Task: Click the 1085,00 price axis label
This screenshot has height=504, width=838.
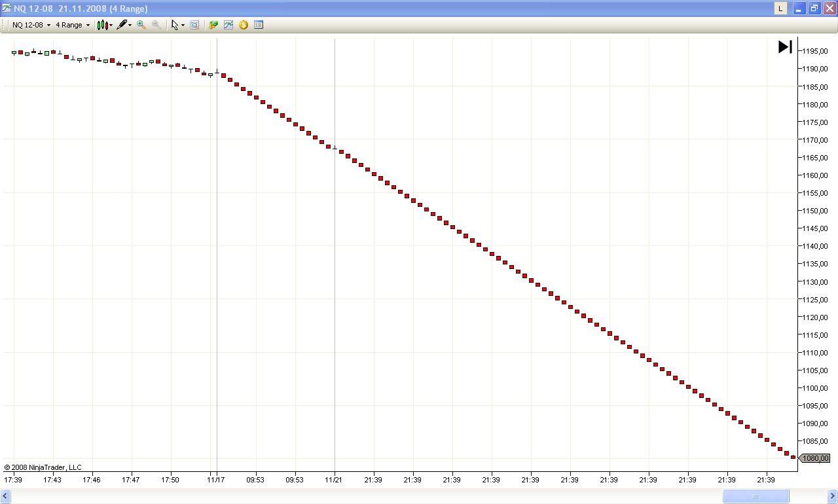Action: click(x=816, y=441)
